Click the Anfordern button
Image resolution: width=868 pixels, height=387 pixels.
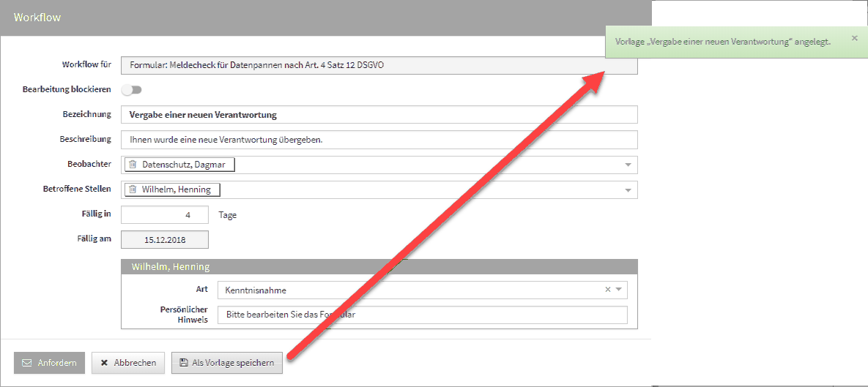tap(49, 363)
